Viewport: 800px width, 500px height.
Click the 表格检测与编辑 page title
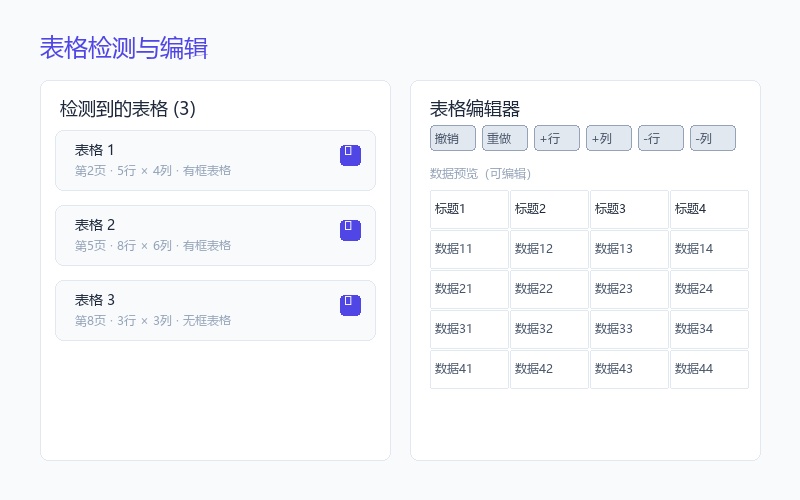[124, 48]
